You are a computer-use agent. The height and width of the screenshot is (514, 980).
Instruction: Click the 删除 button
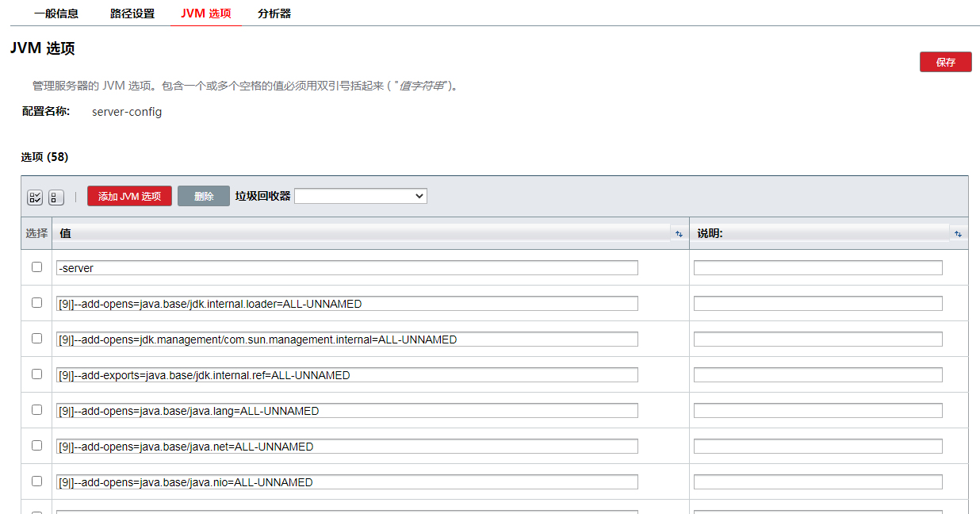click(204, 196)
